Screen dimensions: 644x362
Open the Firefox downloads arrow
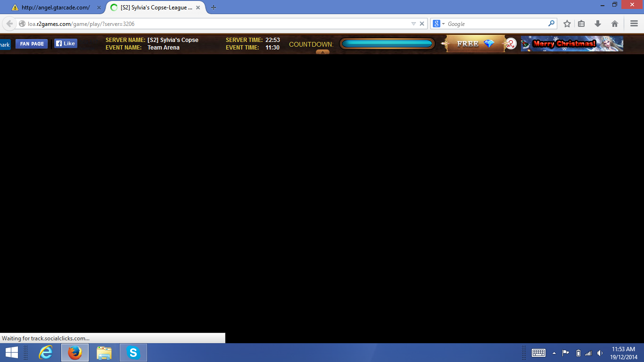[598, 24]
